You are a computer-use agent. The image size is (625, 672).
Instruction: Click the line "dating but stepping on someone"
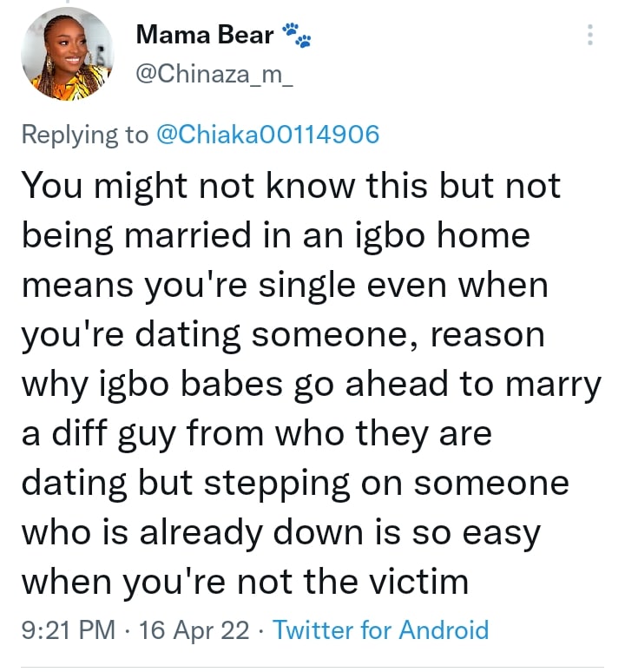(294, 482)
